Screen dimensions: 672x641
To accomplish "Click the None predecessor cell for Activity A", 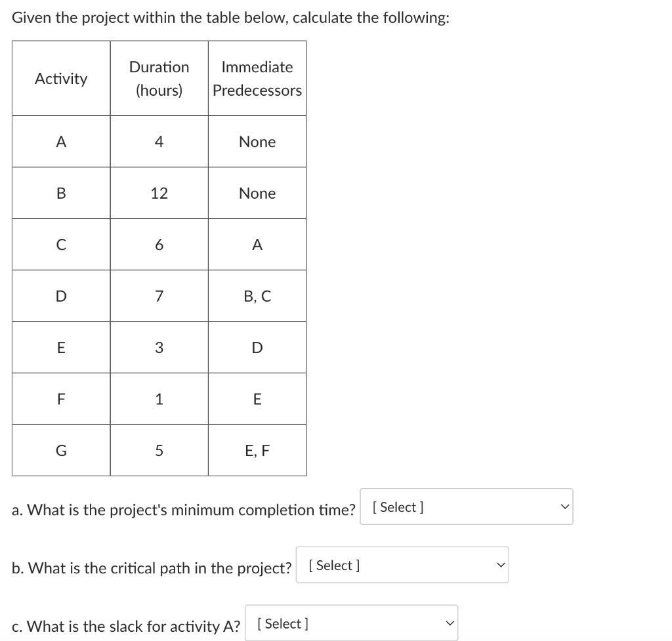I will tap(257, 141).
